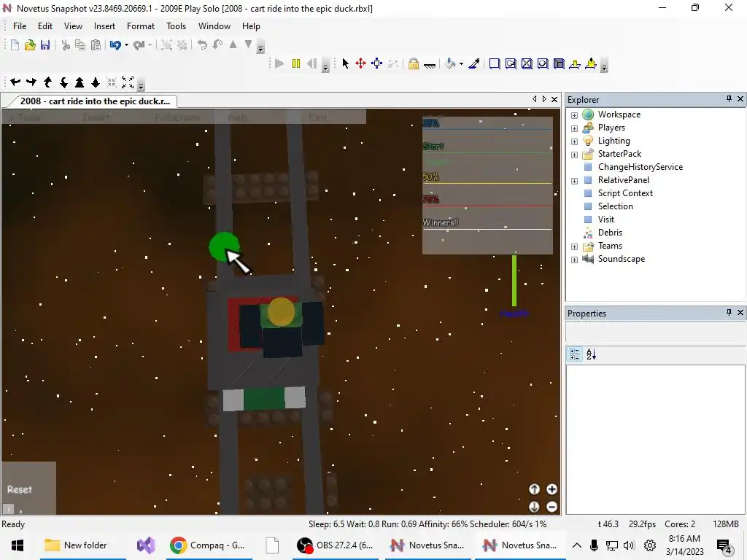
Task: Open the standard toolbar options overflow
Action: coord(260,48)
